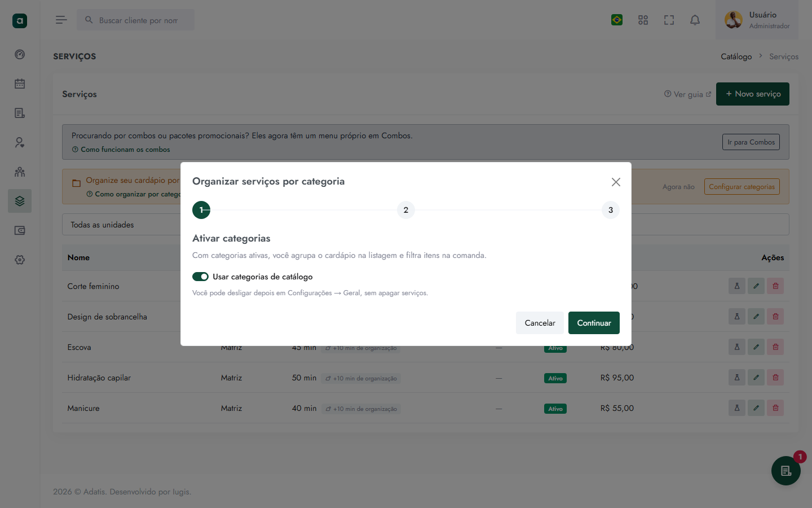Click the flask icon for Escova row
The width and height of the screenshot is (812, 508).
pos(737,347)
